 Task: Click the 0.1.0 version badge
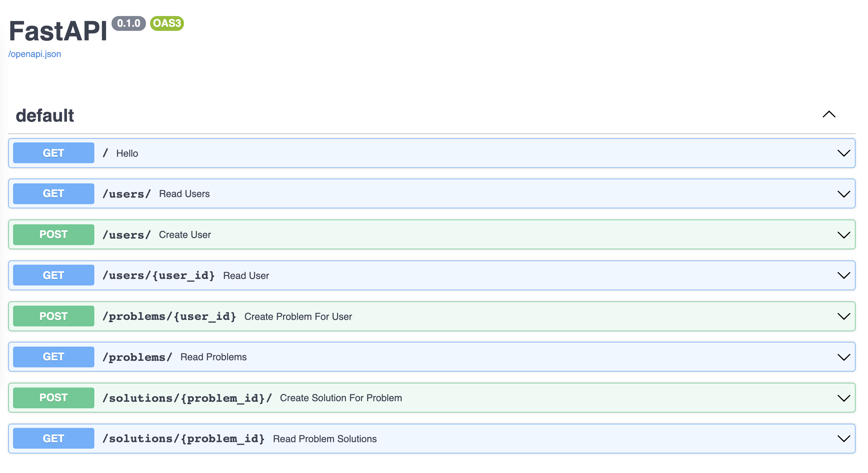click(128, 23)
